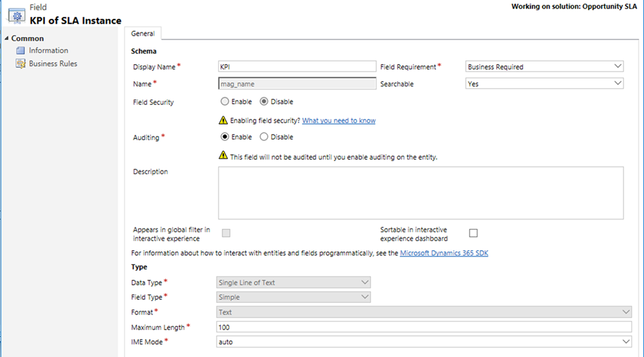Select Disable radio for Auditing
644x357 pixels.
pos(264,137)
